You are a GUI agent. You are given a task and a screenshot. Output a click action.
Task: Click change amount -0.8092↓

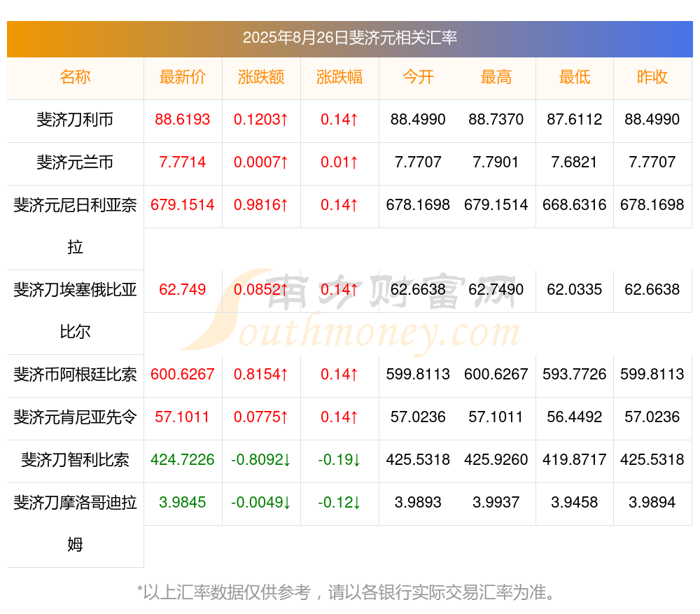261,460
